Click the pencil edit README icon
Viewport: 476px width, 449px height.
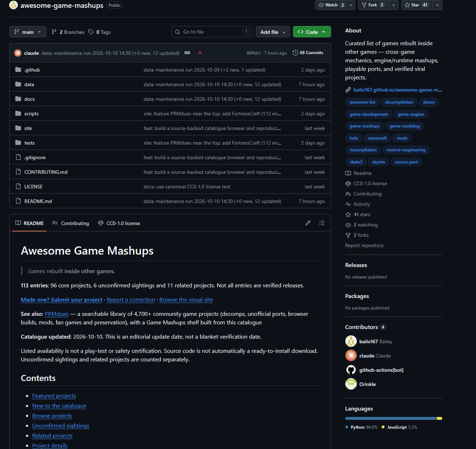(x=308, y=223)
